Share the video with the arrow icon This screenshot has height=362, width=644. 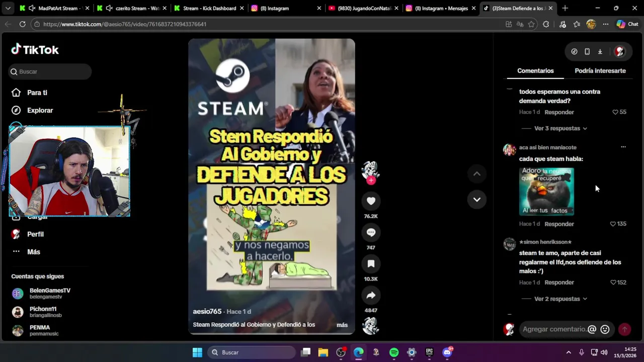click(x=371, y=295)
